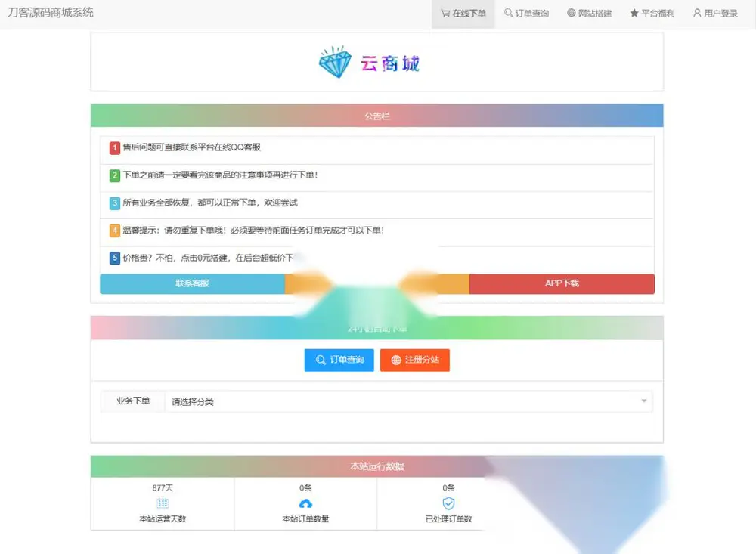Click the magnifier icon in 订单查询 button

pos(321,361)
